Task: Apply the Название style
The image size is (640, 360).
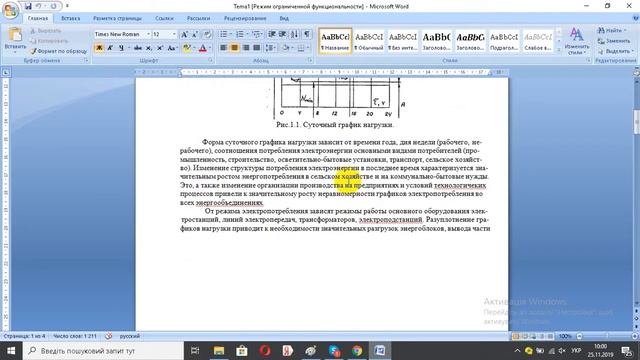Action: pos(335,41)
